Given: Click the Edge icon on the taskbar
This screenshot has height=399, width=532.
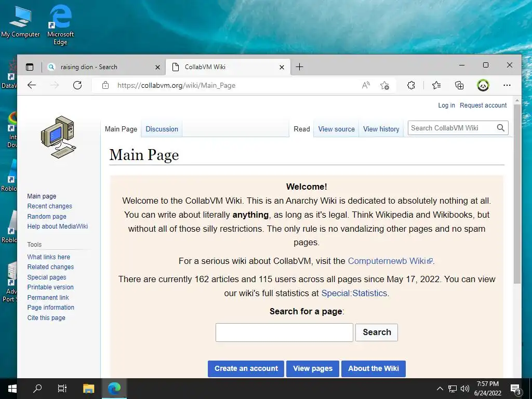Looking at the screenshot, I should click(x=114, y=389).
